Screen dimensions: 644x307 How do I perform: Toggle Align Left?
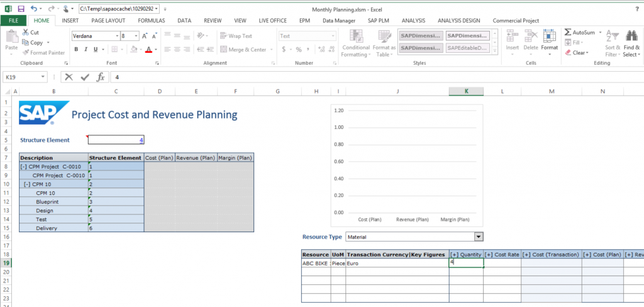pos(167,49)
